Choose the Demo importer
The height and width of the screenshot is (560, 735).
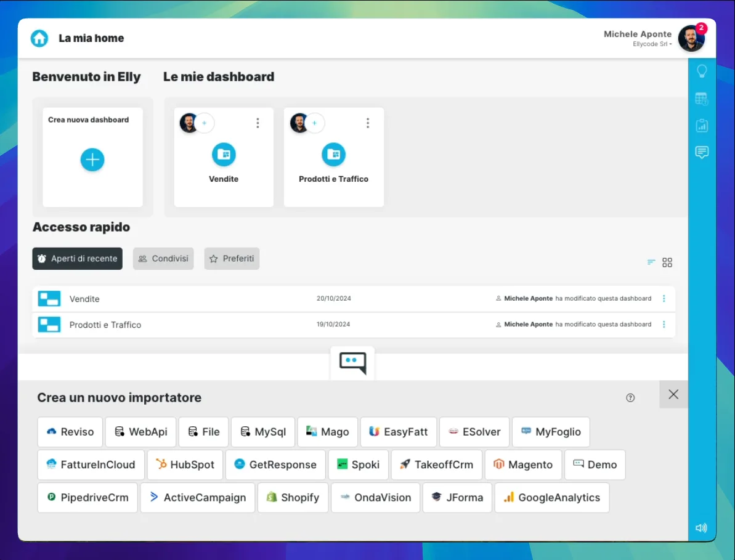point(595,465)
